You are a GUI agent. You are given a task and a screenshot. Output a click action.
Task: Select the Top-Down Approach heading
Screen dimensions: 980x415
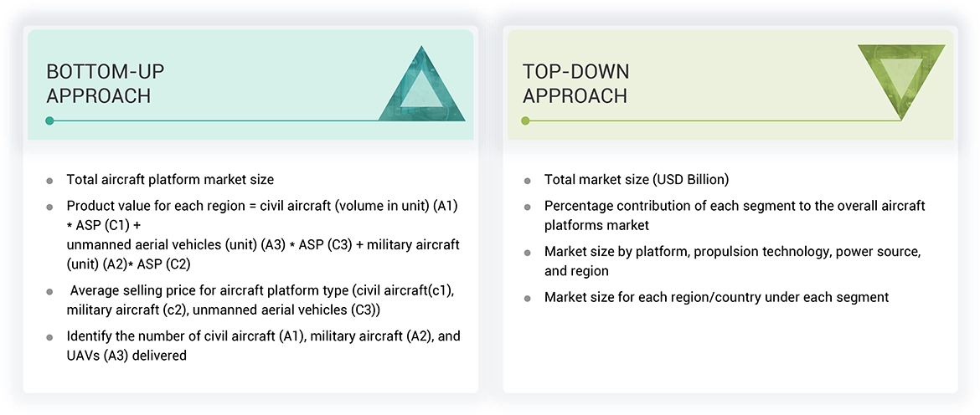575,84
